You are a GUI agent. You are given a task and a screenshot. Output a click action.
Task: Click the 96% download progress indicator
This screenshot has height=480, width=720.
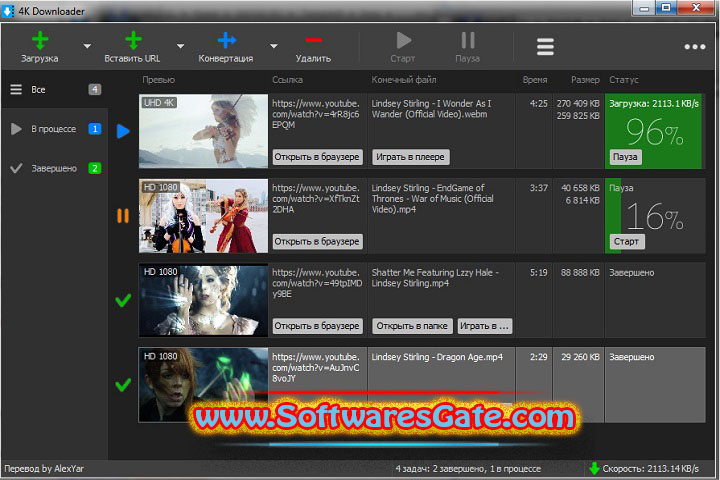coord(655,132)
